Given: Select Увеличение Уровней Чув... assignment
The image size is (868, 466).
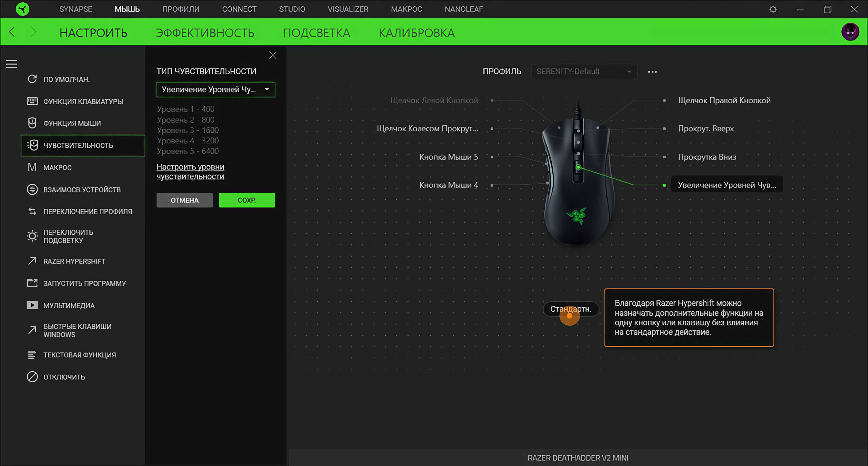Looking at the screenshot, I should pos(727,185).
